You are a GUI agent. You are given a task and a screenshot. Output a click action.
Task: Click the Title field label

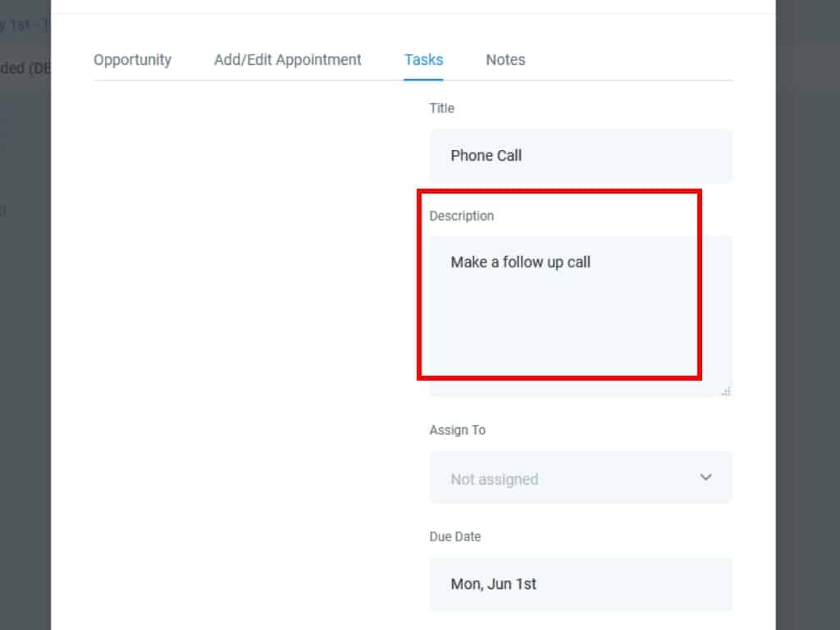pyautogui.click(x=441, y=108)
